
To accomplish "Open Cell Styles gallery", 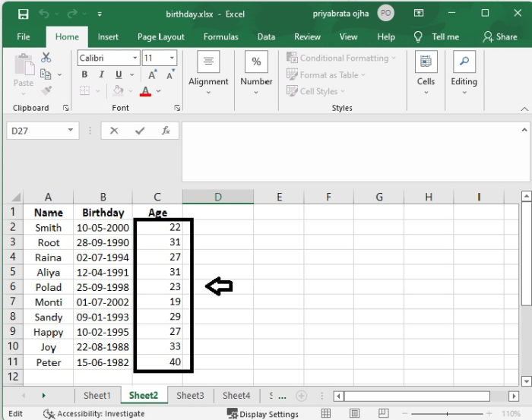I will pos(315,91).
